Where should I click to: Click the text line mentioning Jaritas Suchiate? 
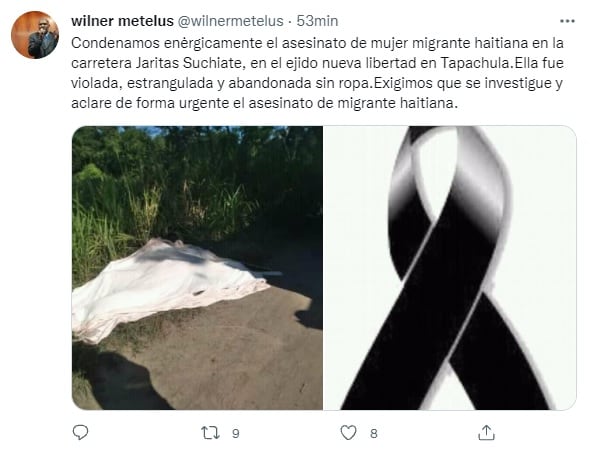coord(317,63)
